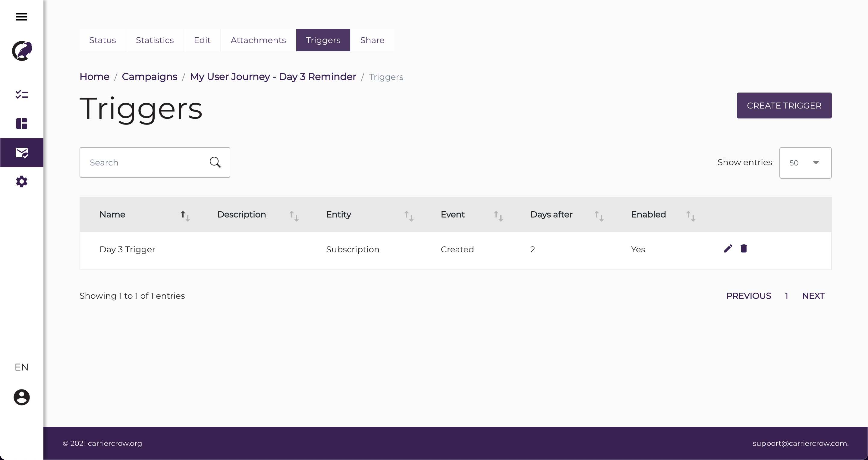
Task: Expand the Show entries dropdown
Action: point(805,163)
